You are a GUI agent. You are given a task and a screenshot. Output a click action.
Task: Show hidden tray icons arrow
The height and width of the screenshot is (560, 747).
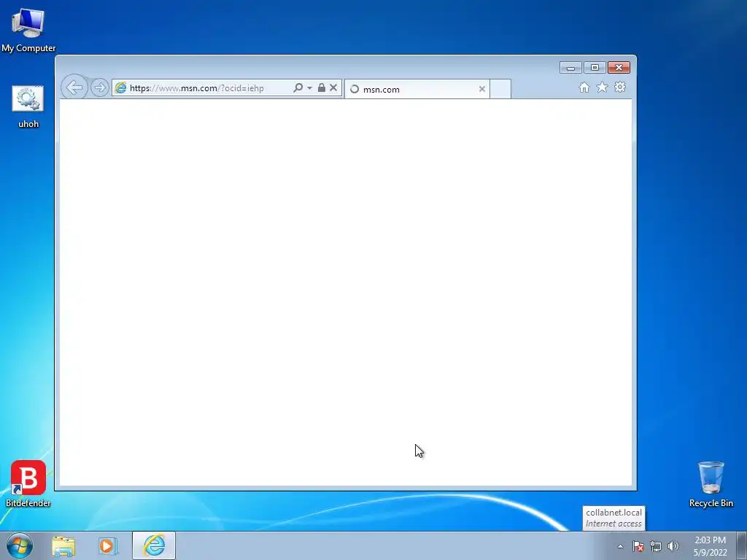pyautogui.click(x=620, y=546)
